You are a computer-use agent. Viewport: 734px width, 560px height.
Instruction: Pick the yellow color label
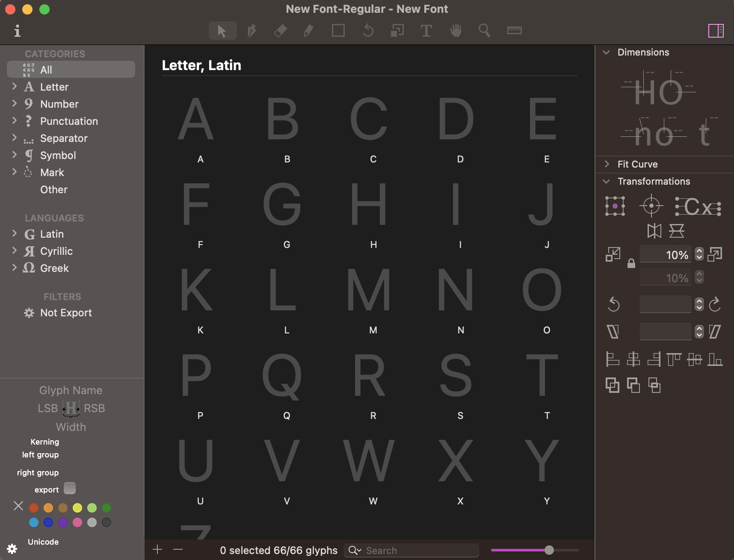(77, 508)
